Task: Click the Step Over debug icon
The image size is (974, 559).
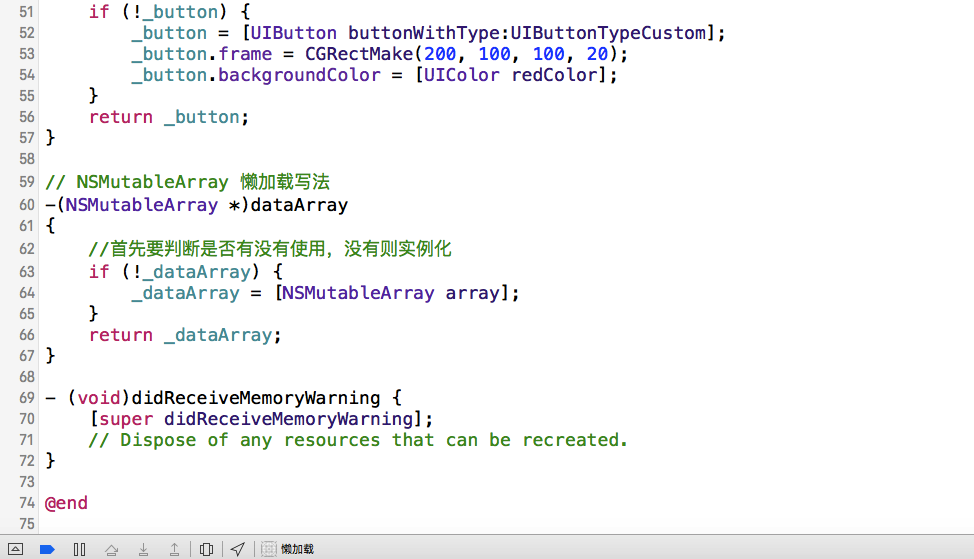Action: pos(112,549)
